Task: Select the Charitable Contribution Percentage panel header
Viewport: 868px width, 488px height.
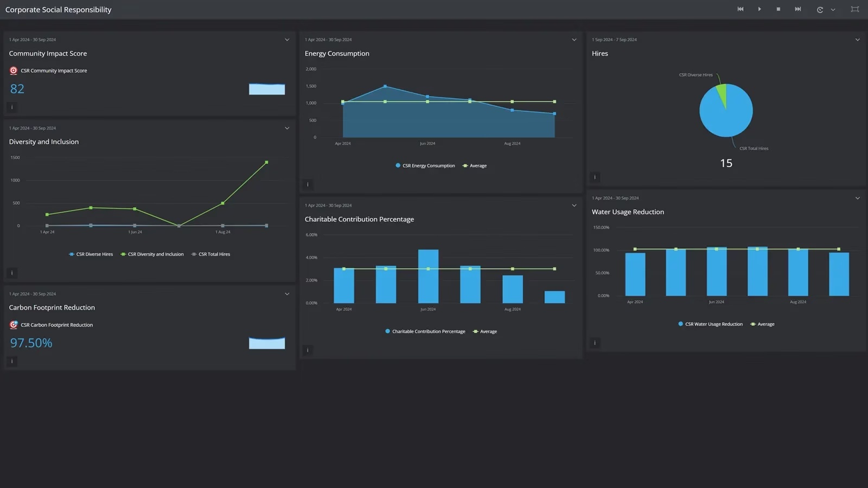Action: point(359,219)
